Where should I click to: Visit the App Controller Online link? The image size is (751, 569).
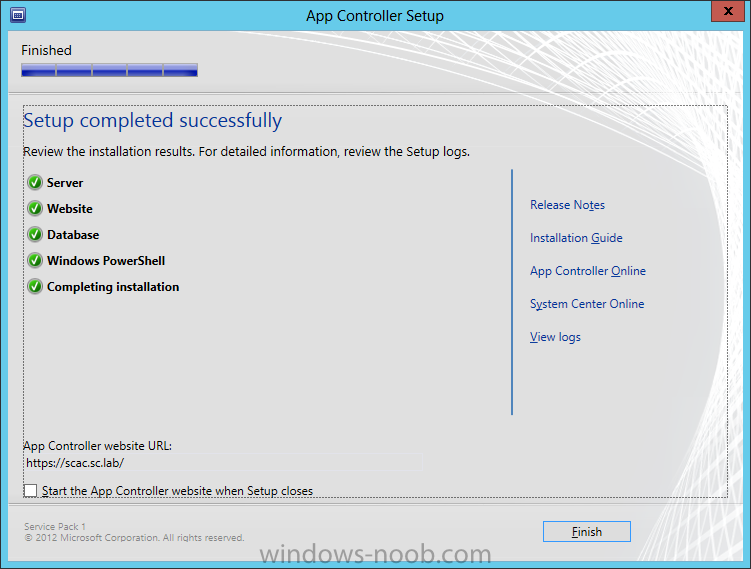(x=588, y=271)
